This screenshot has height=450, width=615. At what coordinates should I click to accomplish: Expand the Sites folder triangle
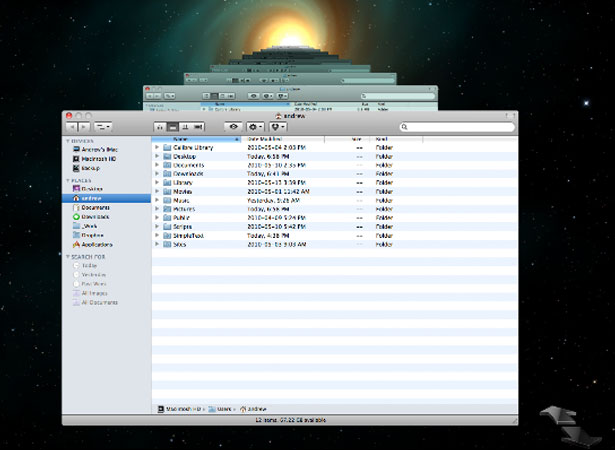(x=157, y=244)
